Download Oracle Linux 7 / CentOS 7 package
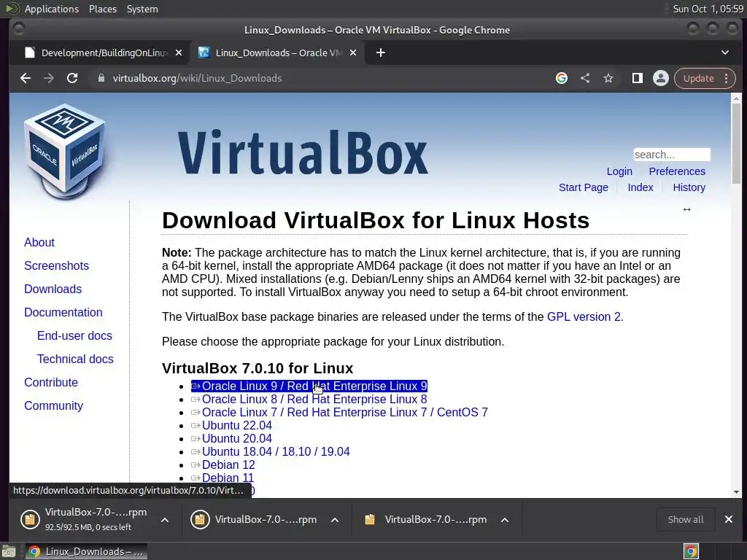747x560 pixels. click(339, 413)
